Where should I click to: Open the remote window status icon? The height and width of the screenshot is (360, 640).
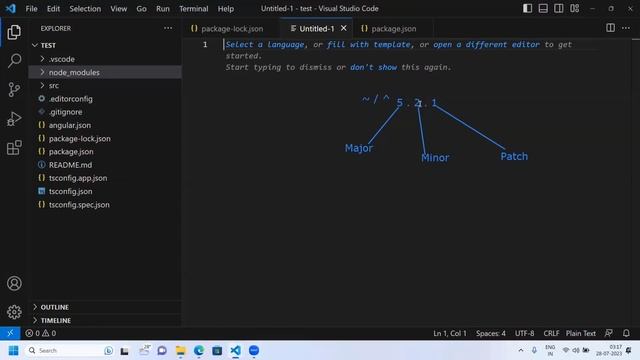coord(10,333)
